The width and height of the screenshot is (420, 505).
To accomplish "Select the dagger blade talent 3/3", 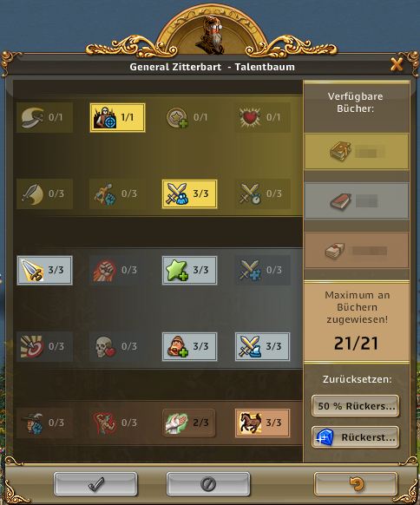I will coord(44,270).
